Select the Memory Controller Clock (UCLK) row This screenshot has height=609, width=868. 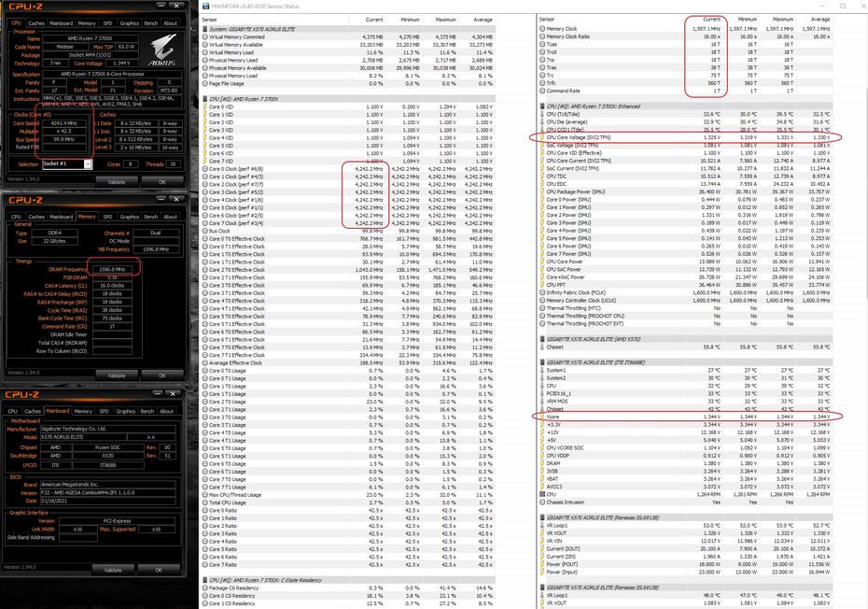(685, 301)
